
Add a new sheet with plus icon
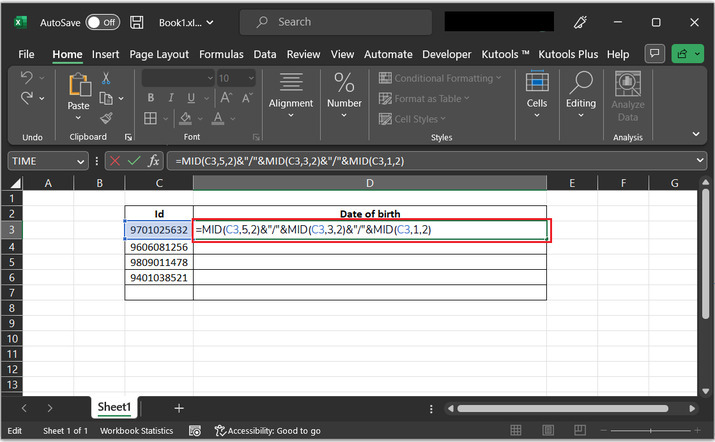coord(179,408)
